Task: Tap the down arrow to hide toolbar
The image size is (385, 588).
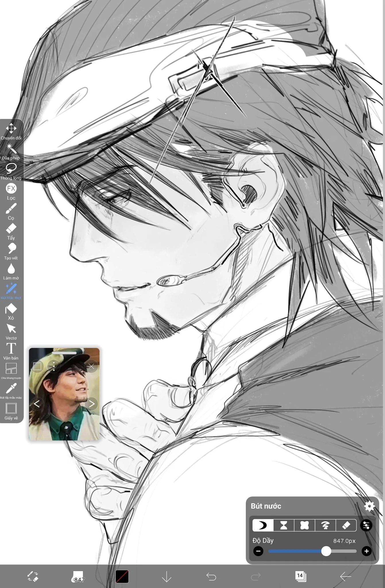Action: tap(167, 577)
